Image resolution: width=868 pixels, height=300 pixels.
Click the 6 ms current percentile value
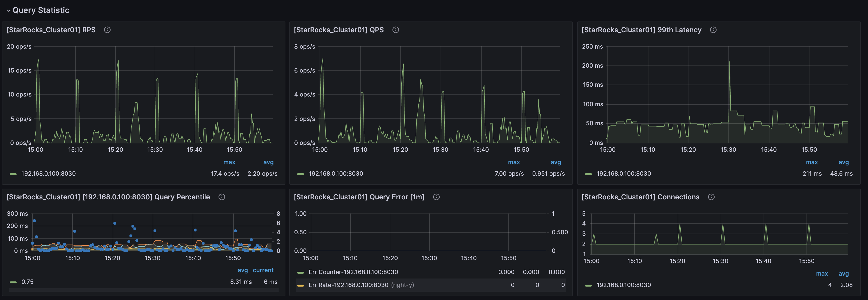click(x=271, y=282)
